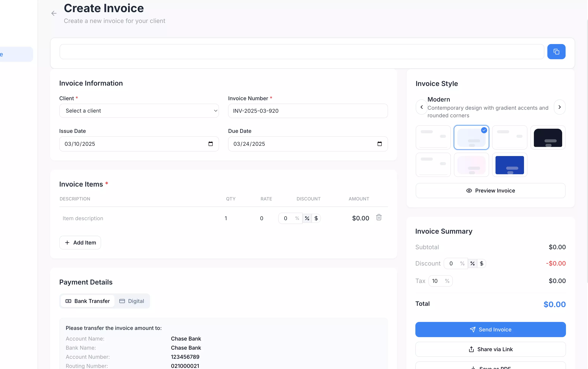
Task: Click the back arrow beside Create Invoice
Action: (x=54, y=13)
